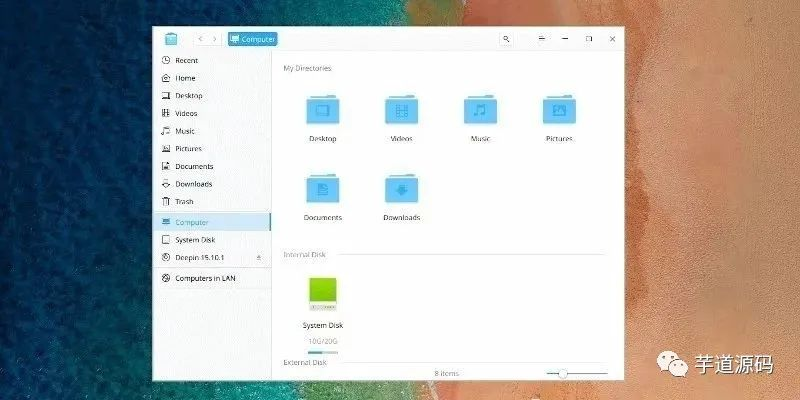Open the Downloads folder icon

402,189
